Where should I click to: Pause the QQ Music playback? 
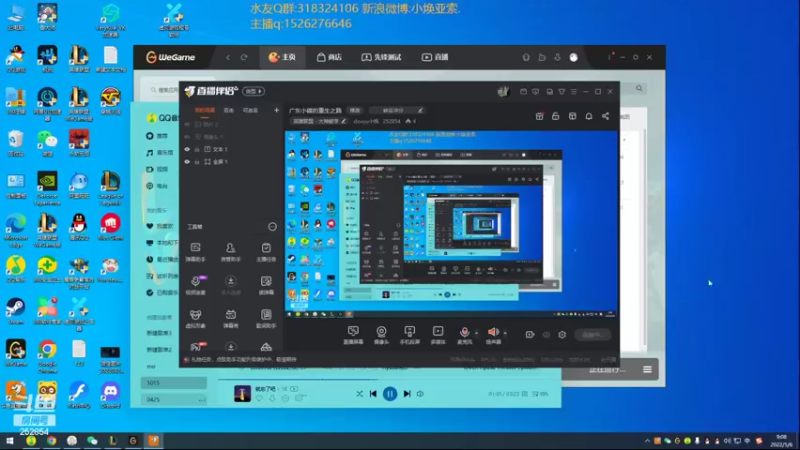click(390, 394)
